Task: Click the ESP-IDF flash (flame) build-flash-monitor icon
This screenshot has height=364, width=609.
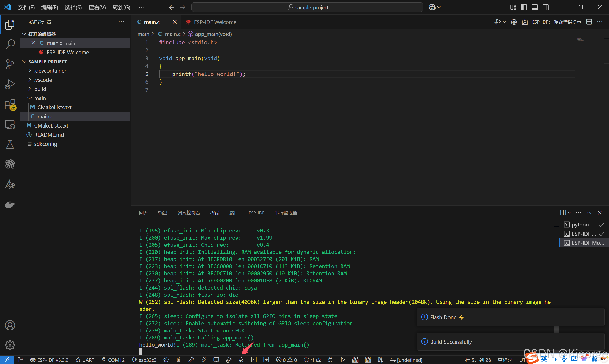Action: [x=242, y=360]
